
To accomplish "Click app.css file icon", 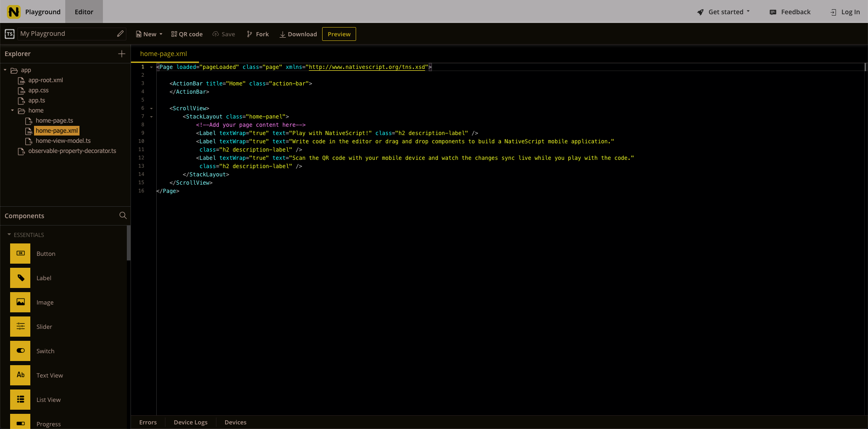I will click(21, 90).
